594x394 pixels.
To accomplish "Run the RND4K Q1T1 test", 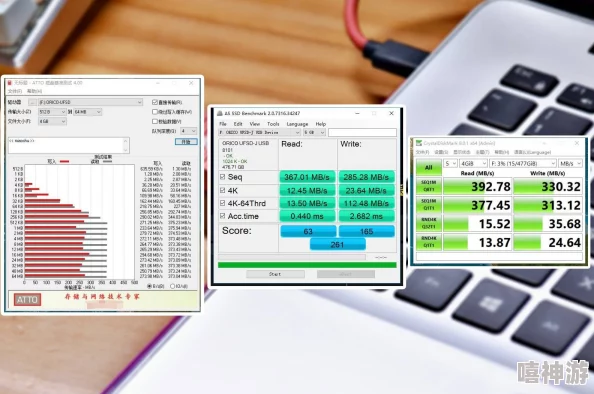I will tap(428, 242).
